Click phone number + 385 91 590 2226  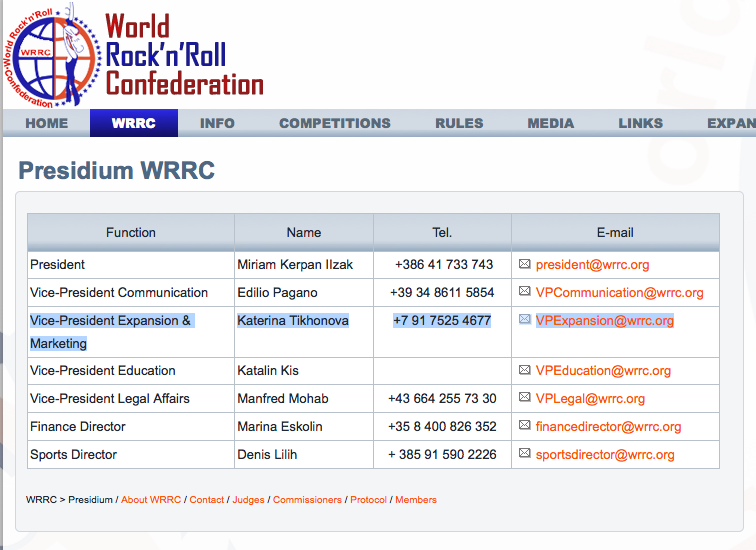point(442,455)
